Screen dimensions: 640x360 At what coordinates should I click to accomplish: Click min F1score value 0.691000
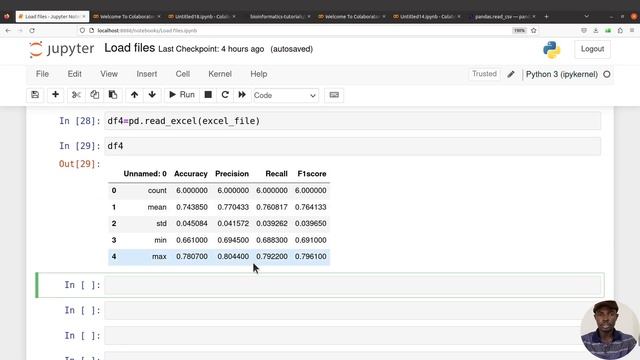point(311,240)
